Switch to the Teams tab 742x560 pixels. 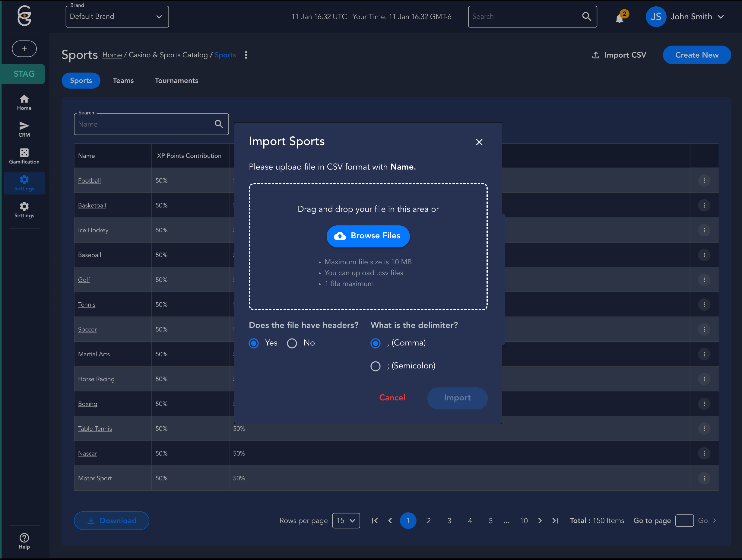click(x=123, y=81)
